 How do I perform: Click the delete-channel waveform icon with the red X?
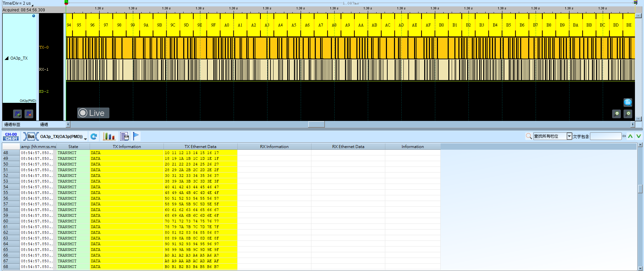[x=29, y=114]
